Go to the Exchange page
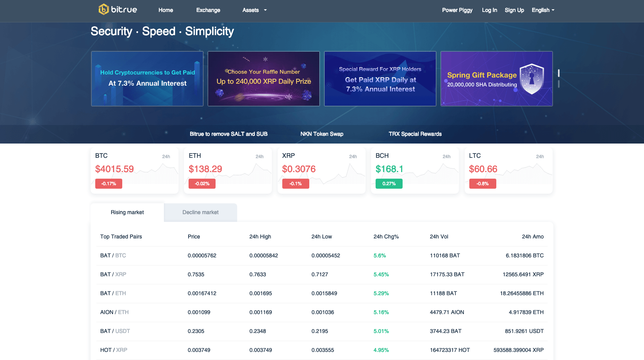 click(x=208, y=10)
